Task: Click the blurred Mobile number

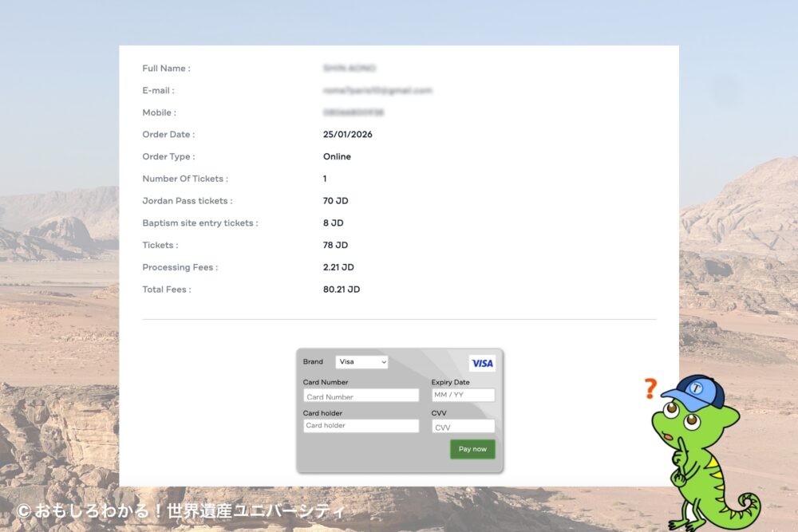Action: tap(354, 113)
